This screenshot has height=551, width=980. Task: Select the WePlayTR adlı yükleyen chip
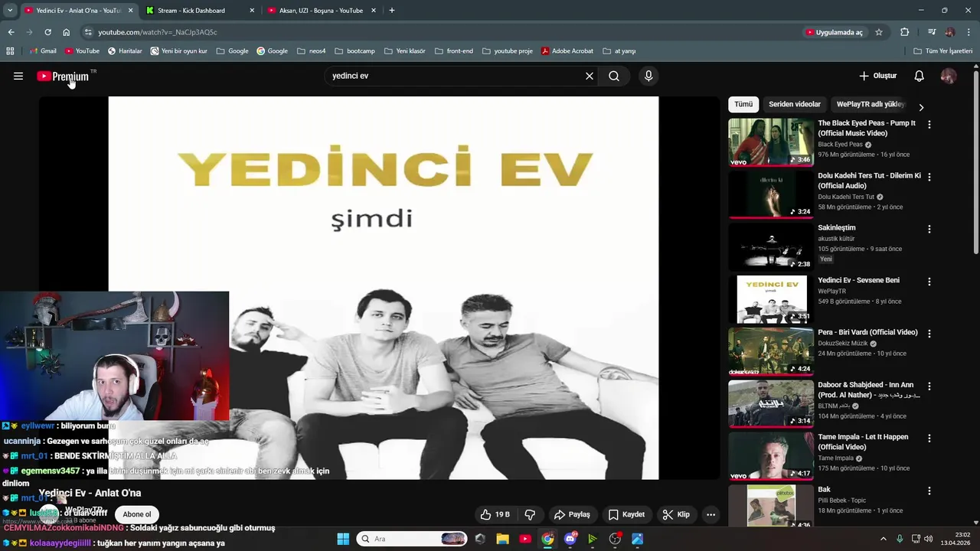(871, 104)
